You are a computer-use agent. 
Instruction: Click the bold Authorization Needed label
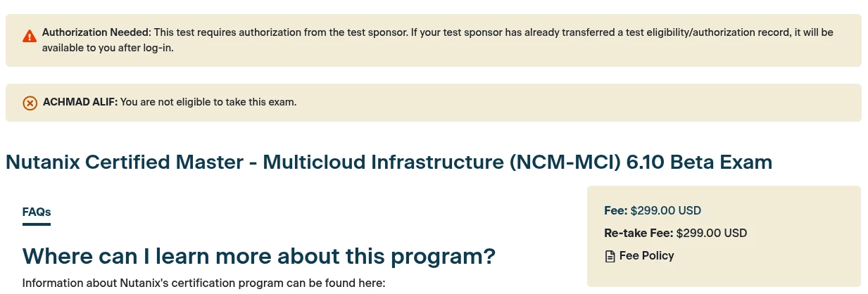point(96,32)
